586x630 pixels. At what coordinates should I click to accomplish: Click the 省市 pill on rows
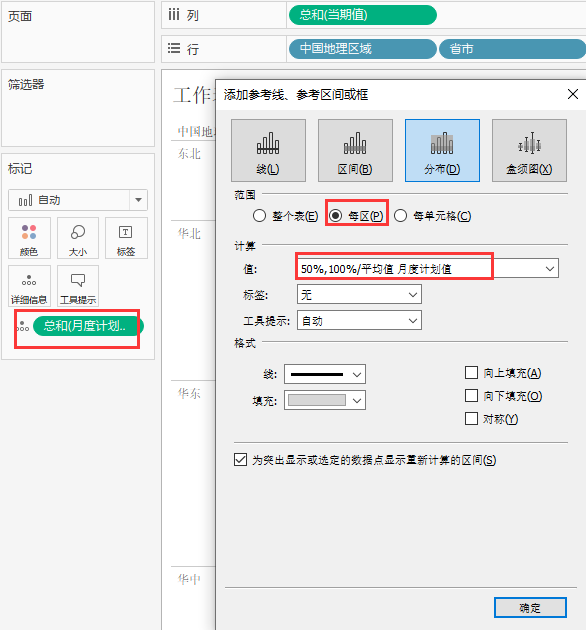tap(512, 49)
